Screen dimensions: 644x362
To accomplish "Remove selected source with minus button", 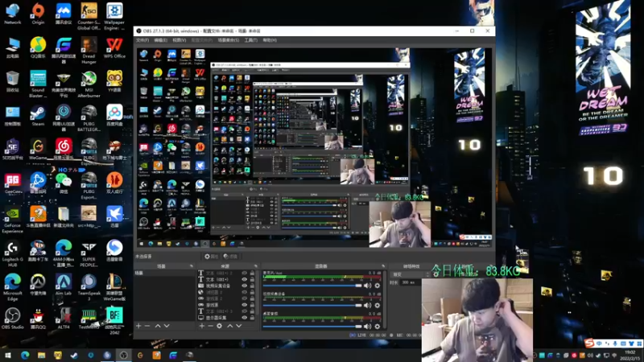I will point(210,326).
